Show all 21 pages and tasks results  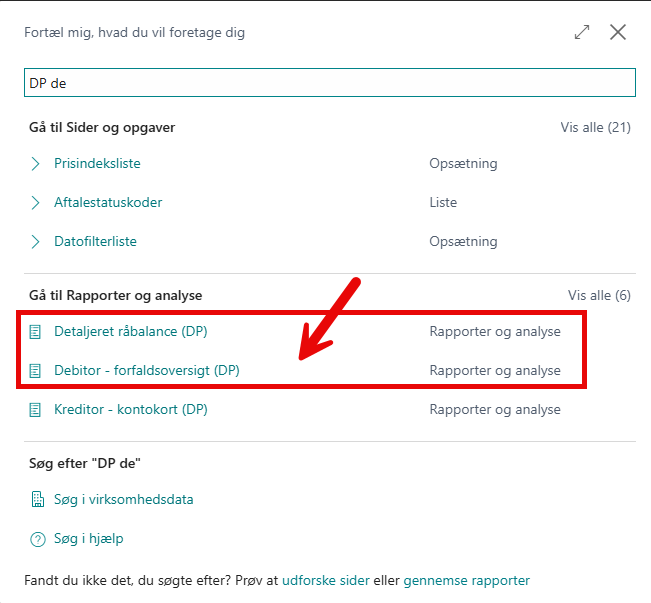(x=595, y=127)
